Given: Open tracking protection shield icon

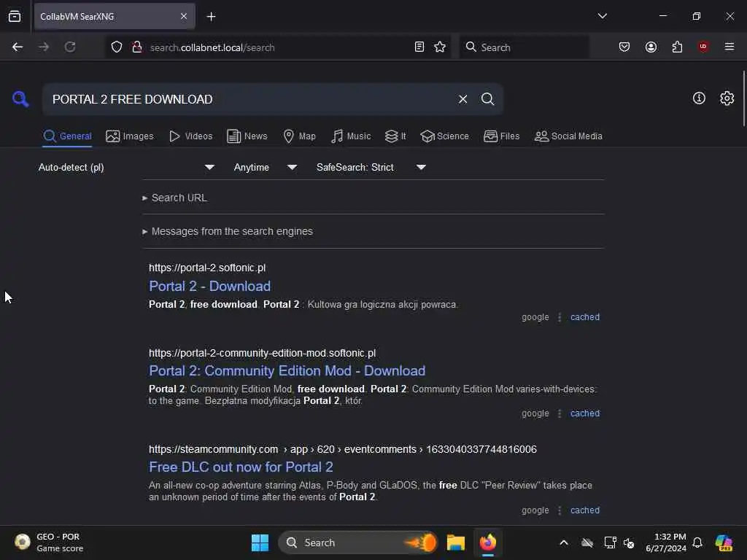Looking at the screenshot, I should (116, 47).
